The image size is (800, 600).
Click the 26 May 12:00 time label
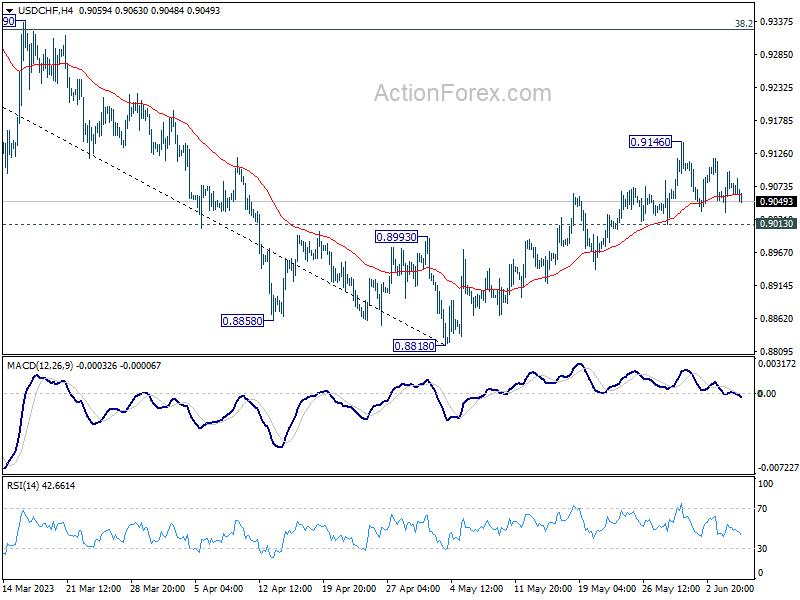pos(671,589)
